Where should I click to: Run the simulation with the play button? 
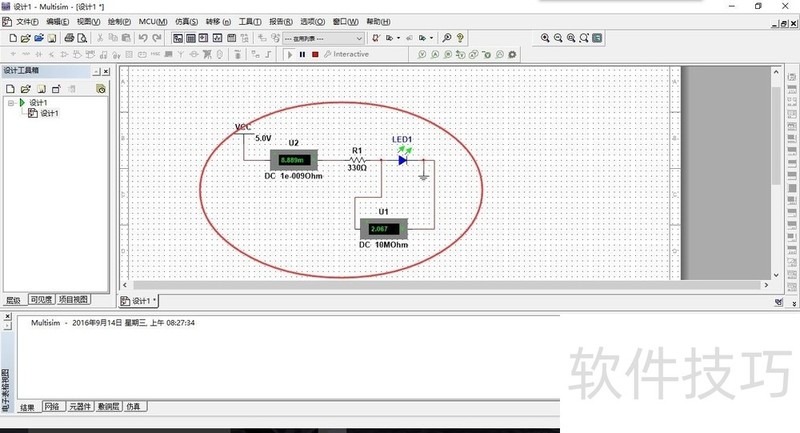(290, 54)
